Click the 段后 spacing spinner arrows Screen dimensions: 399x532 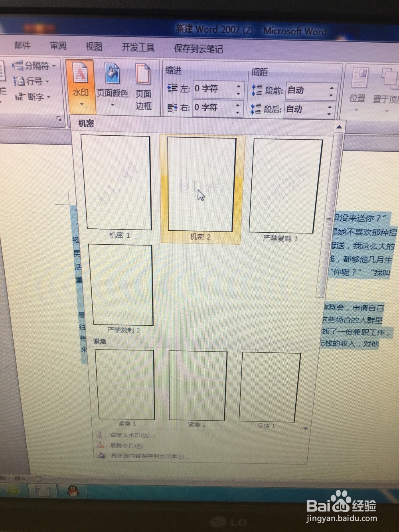tap(330, 110)
